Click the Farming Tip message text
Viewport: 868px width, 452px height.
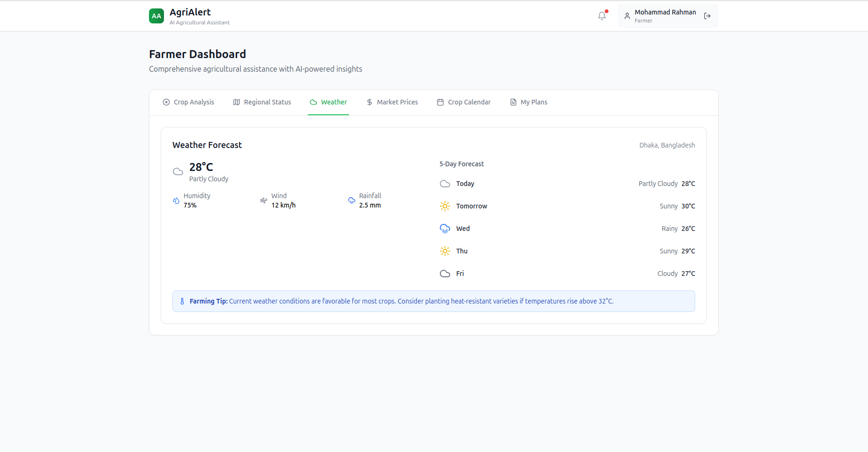401,301
